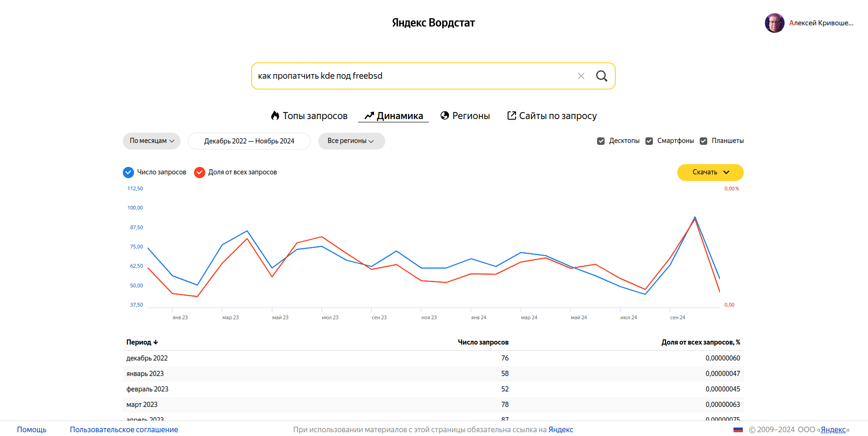The image size is (868, 436).
Task: Toggle the Доля от всех запросов series
Action: (x=200, y=173)
